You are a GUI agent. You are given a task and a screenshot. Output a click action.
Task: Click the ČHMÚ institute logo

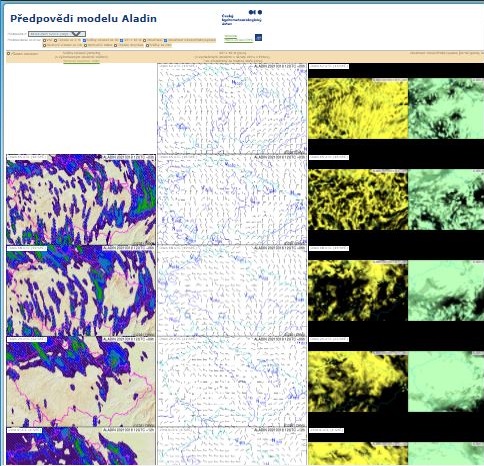tap(242, 17)
